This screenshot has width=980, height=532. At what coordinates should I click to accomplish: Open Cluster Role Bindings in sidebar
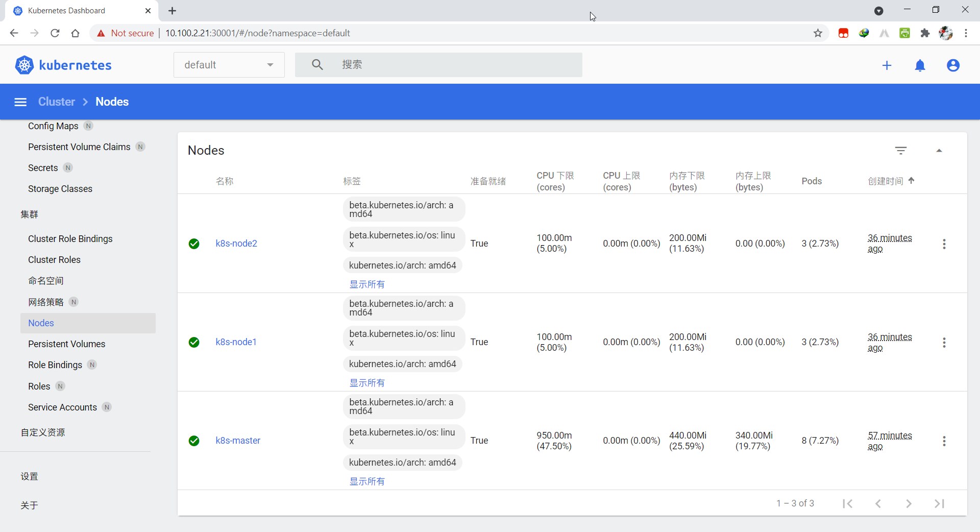(70, 239)
